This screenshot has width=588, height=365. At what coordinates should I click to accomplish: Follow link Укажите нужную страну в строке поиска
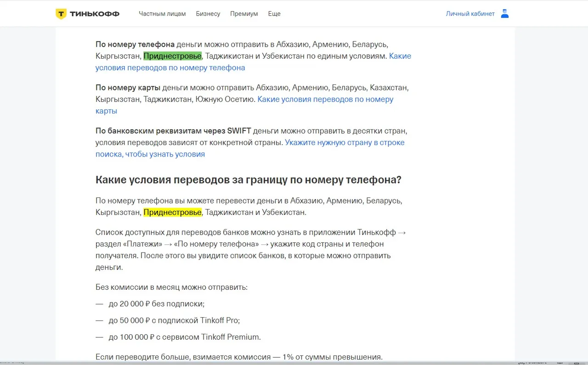pyautogui.click(x=250, y=148)
